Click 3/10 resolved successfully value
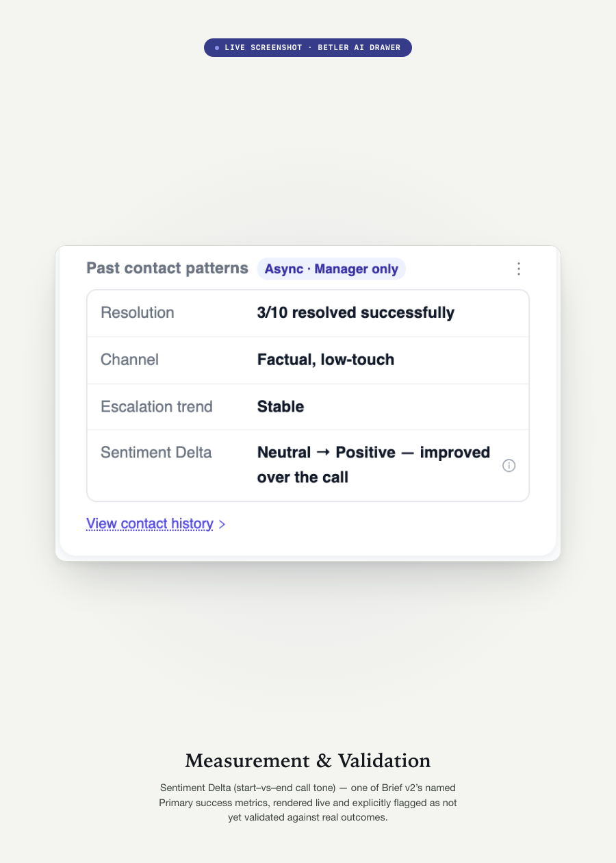 pos(356,312)
